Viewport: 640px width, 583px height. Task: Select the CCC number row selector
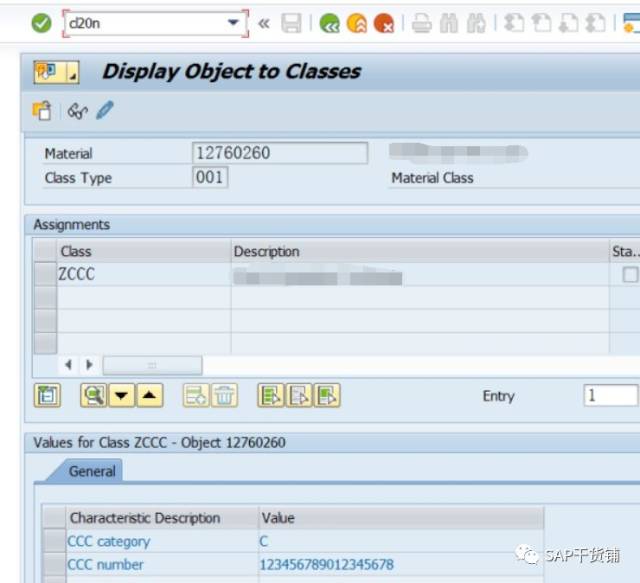pos(54,565)
